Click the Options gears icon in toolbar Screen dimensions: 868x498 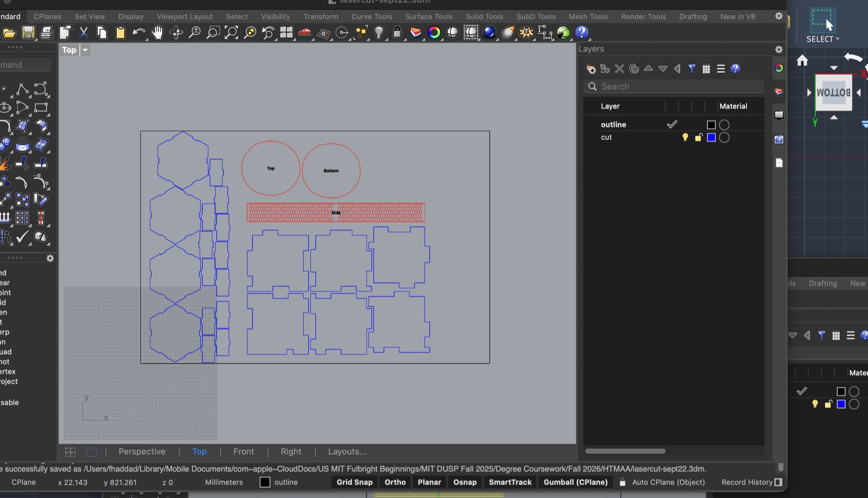[x=526, y=33]
